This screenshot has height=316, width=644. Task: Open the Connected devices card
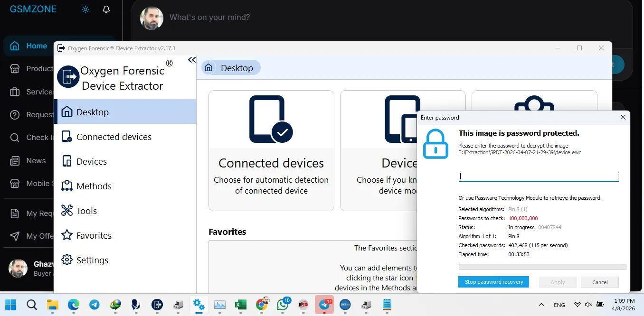tap(271, 150)
